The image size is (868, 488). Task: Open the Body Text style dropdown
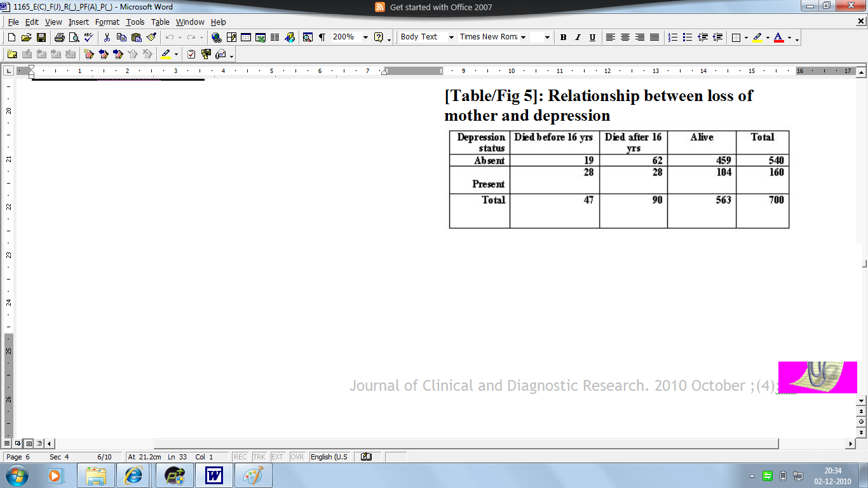(451, 37)
